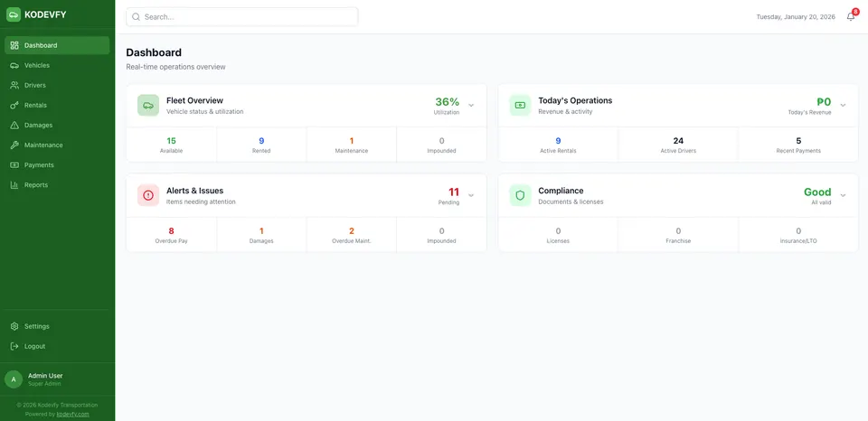Click the 15 Available vehicles stat
Viewport: 868px width, 421px height.
click(171, 145)
